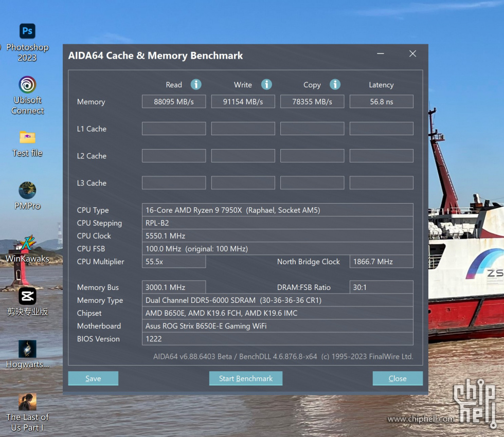Image resolution: width=504 pixels, height=437 pixels.
Task: Open the Photoshop 2023 desktop icon
Action: [27, 31]
